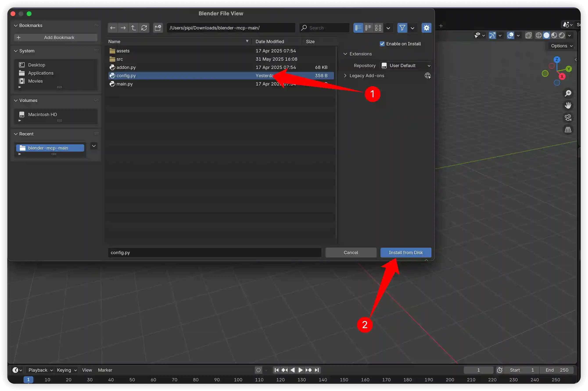Select wireframe shading mode
This screenshot has width=588, height=391.
[539, 36]
